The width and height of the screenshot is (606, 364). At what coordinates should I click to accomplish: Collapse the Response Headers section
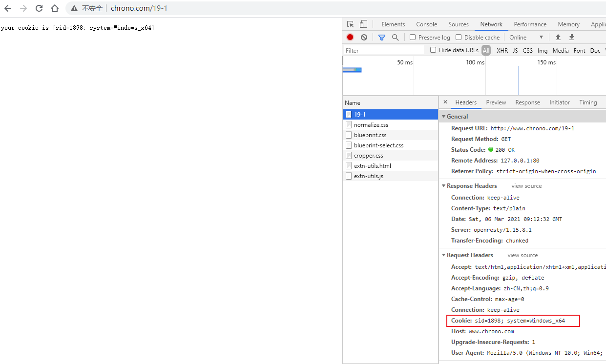click(443, 186)
